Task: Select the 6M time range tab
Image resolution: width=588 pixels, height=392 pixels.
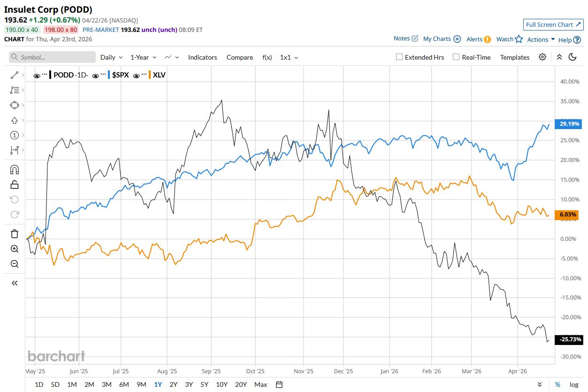Action: tap(124, 384)
